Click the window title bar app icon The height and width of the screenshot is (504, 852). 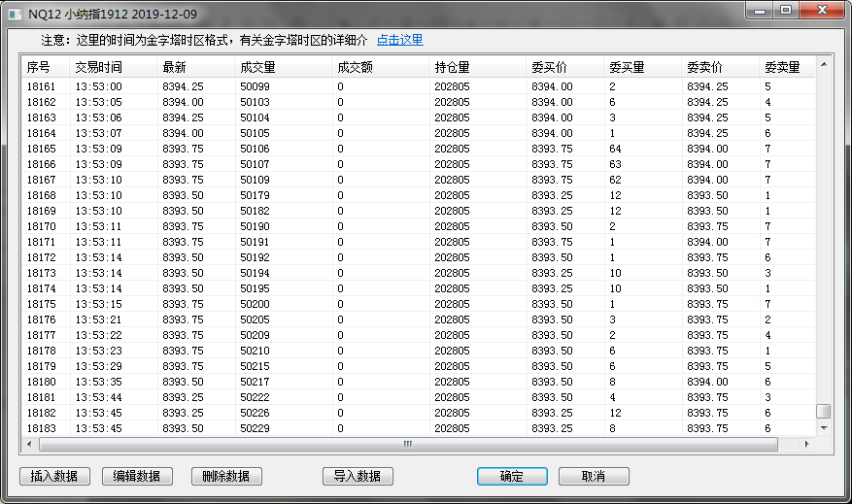pyautogui.click(x=16, y=15)
